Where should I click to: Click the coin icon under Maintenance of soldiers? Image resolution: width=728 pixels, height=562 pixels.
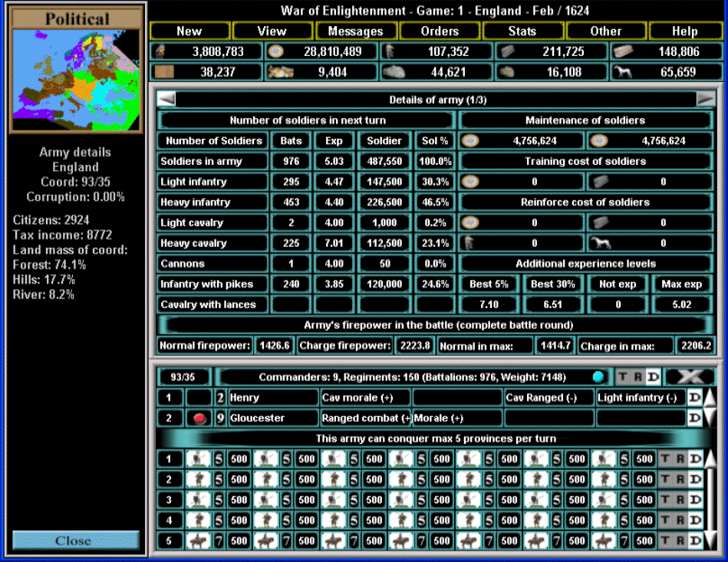pyautogui.click(x=472, y=141)
